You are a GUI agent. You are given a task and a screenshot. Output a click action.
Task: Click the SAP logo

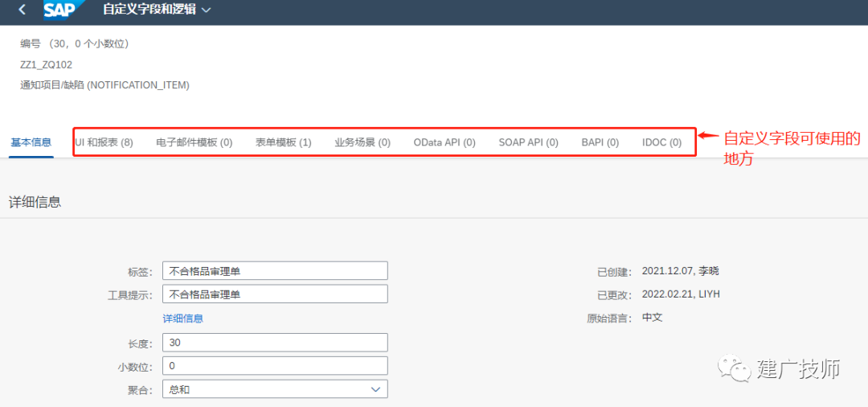63,10
